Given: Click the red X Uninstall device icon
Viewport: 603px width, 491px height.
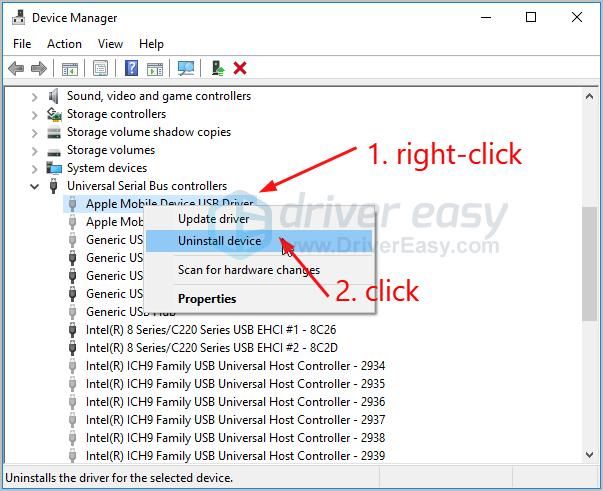Looking at the screenshot, I should click(240, 68).
